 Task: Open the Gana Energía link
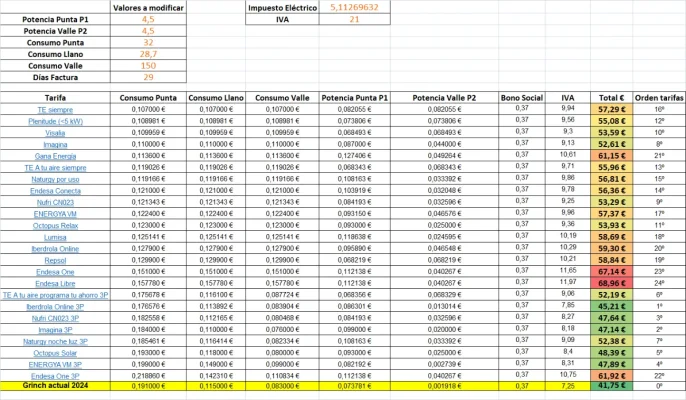55,156
